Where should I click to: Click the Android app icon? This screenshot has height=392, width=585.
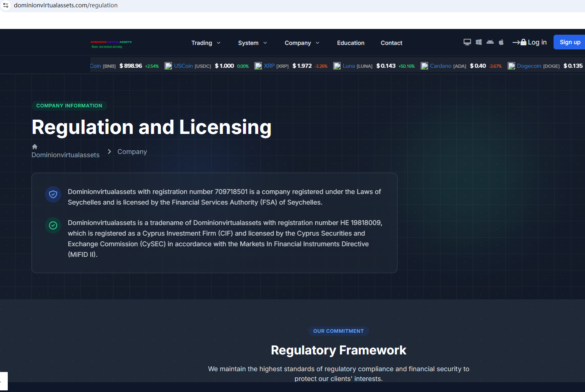[490, 42]
